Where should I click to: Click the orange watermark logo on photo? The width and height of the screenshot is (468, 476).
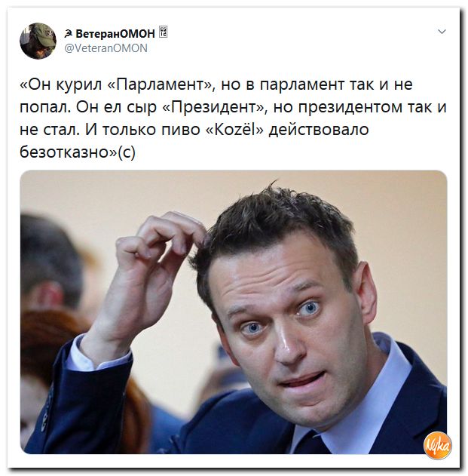[x=438, y=446]
